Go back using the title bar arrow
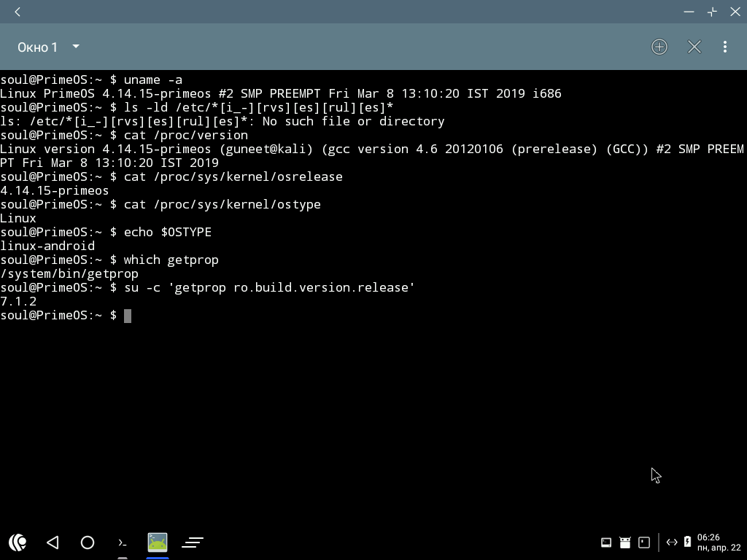 [x=18, y=12]
